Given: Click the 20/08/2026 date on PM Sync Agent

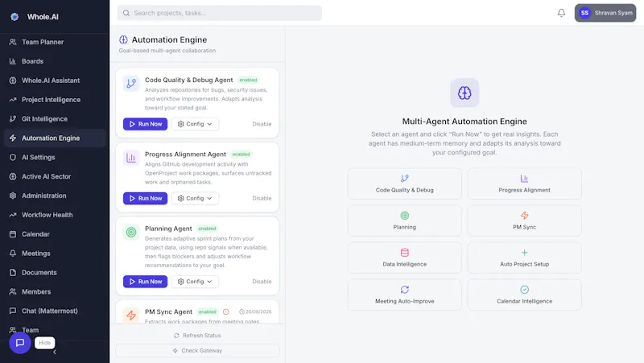Looking at the screenshot, I should click(x=255, y=311).
